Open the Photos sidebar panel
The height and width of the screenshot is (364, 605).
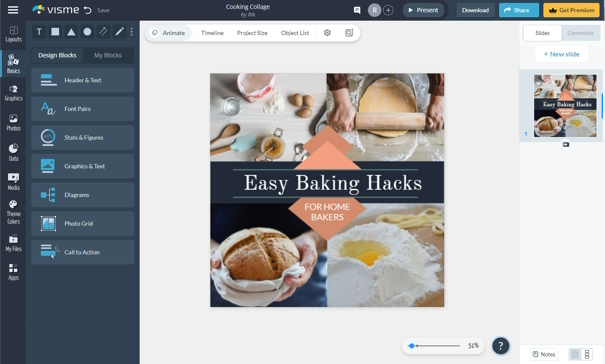14,123
